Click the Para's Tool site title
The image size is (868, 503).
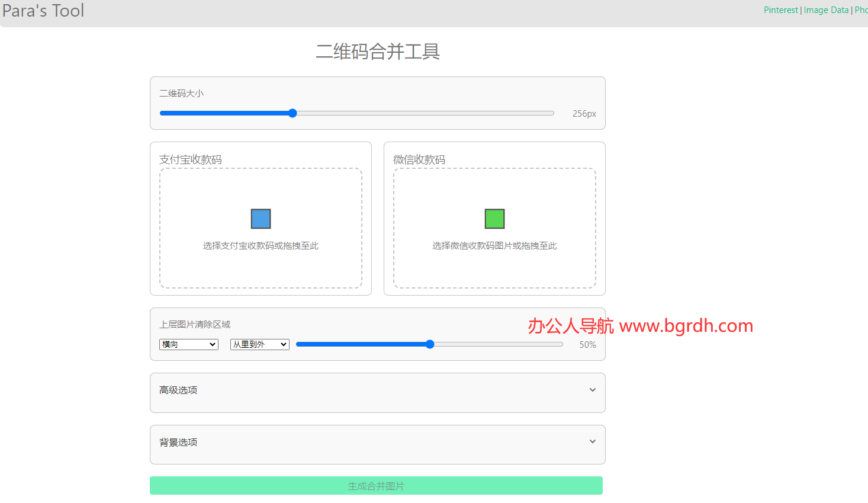[x=43, y=11]
